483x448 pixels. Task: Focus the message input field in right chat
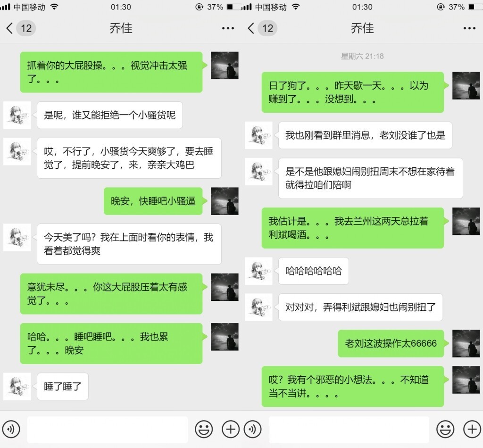[349, 429]
